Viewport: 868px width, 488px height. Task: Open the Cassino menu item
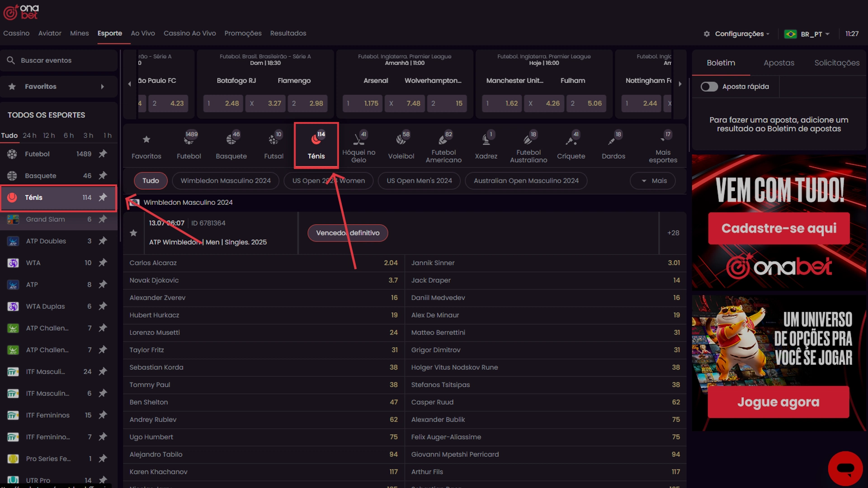(x=16, y=33)
